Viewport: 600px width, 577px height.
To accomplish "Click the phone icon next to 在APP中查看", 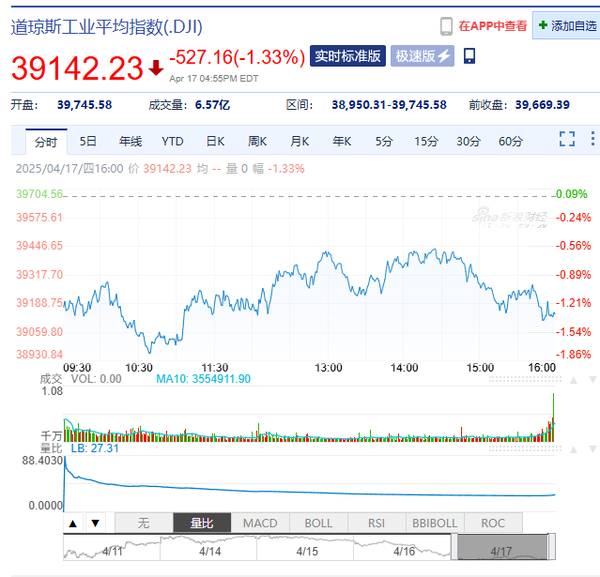I will [446, 26].
